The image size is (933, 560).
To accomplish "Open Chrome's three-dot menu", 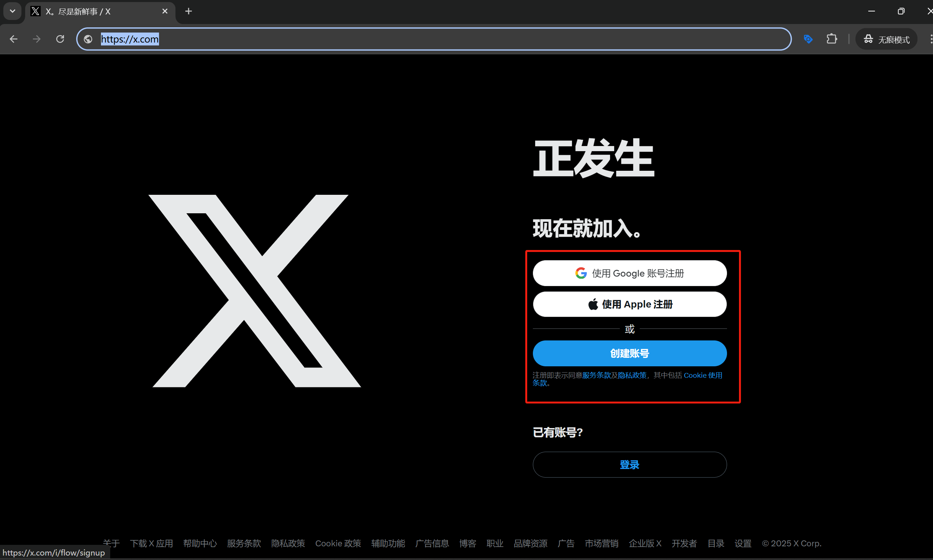I will 931,39.
